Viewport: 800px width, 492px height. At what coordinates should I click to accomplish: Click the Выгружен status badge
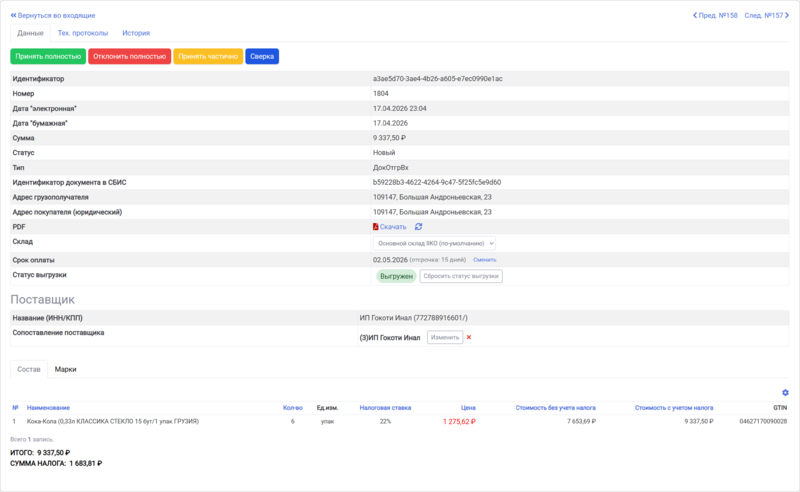click(x=396, y=276)
